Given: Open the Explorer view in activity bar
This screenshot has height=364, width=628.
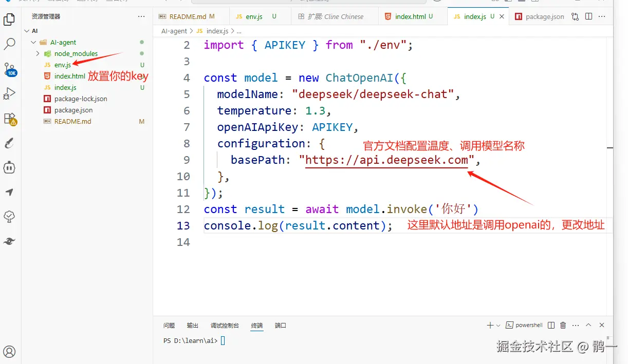Looking at the screenshot, I should click(9, 20).
